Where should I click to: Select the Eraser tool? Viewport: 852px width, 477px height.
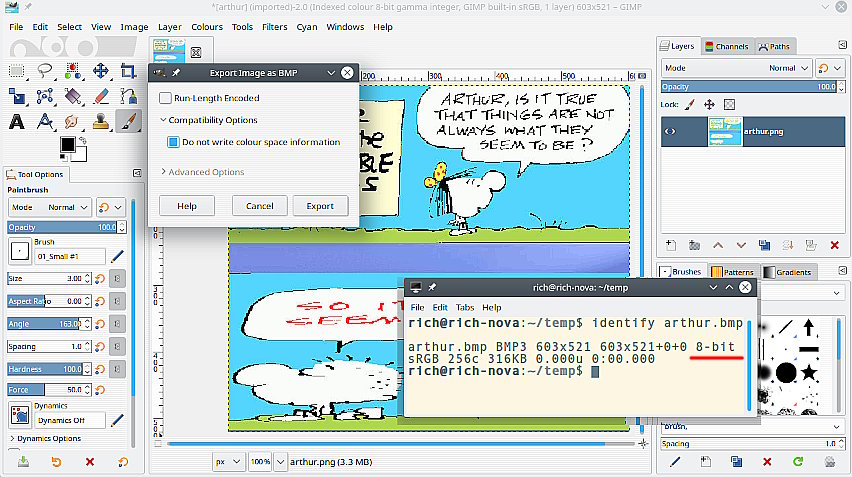(x=101, y=96)
